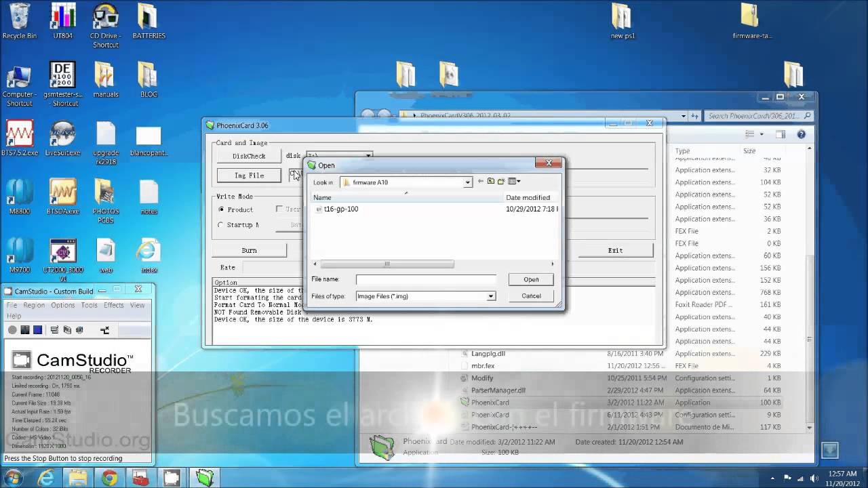Open the CamStudio Options menu
The width and height of the screenshot is (868, 488).
click(63, 305)
